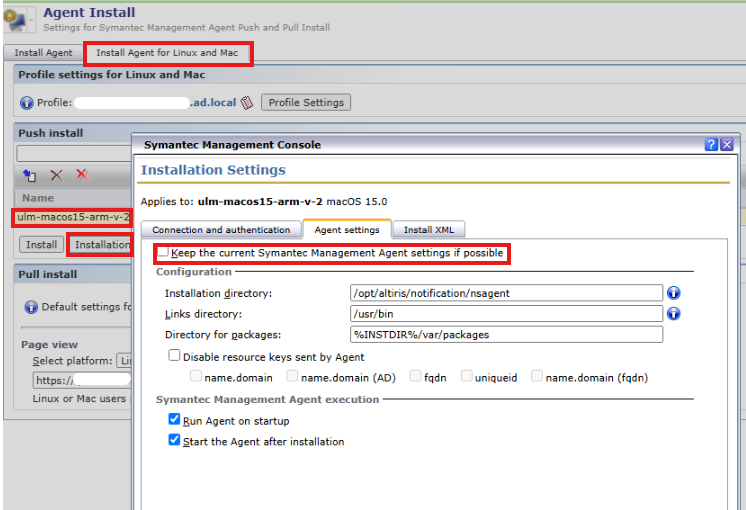Click the info icon beside Links directory
This screenshot has width=746, height=510.
point(673,314)
